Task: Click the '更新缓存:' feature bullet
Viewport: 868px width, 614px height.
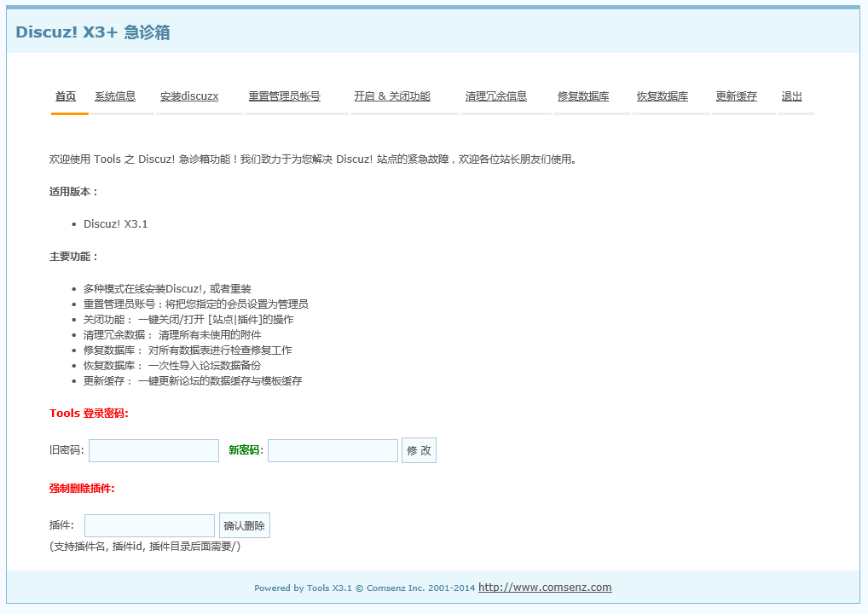Action: [x=193, y=381]
